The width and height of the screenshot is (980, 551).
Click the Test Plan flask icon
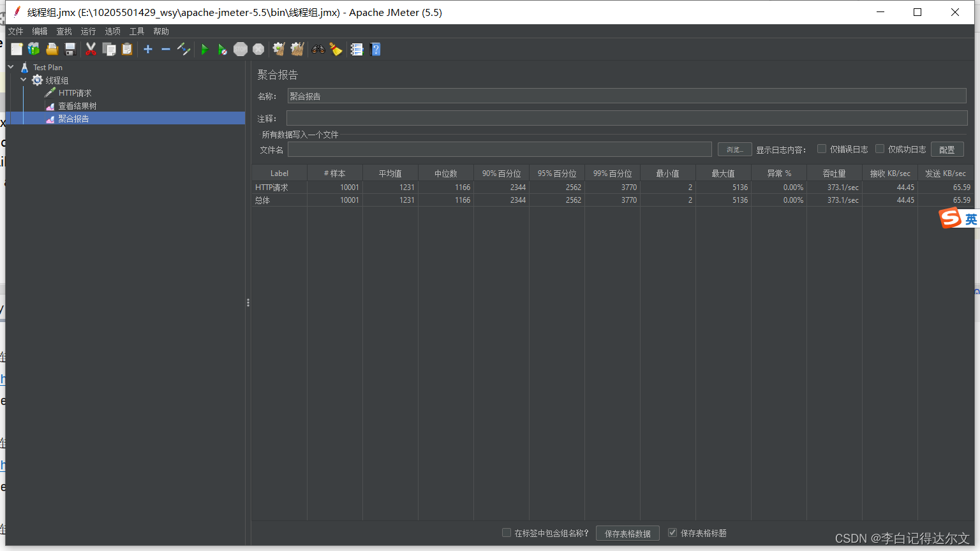pyautogui.click(x=25, y=67)
